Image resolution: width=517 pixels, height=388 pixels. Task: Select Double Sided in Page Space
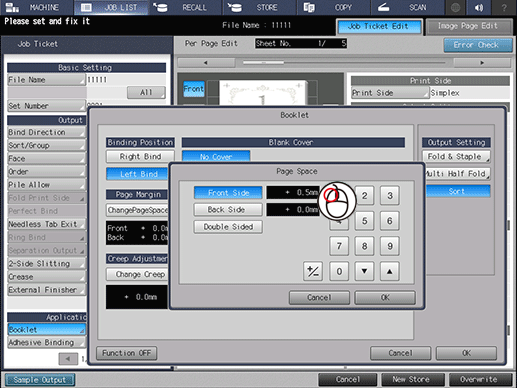[x=228, y=227]
